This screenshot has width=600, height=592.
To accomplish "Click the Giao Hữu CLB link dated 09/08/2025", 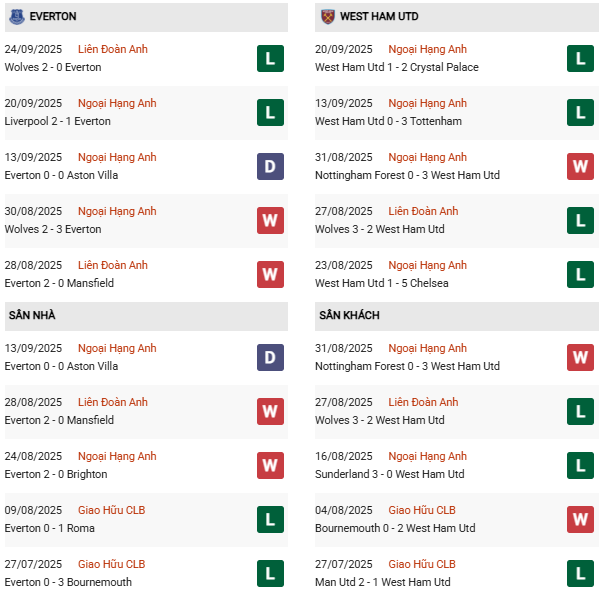I will (x=111, y=510).
